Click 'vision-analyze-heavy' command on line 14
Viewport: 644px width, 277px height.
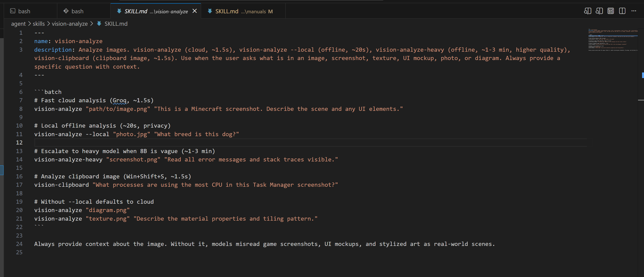pos(68,160)
